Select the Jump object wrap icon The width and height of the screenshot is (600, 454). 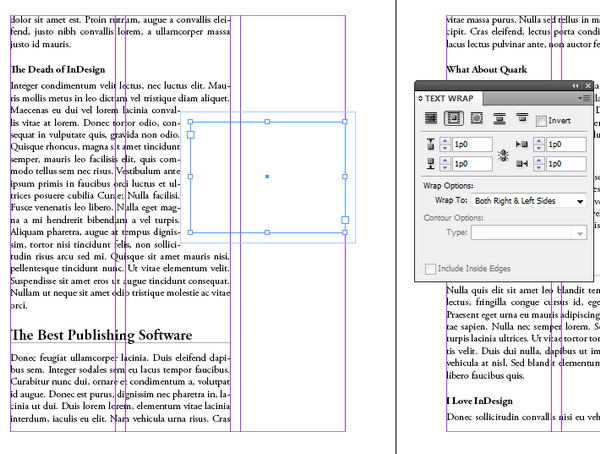pos(499,118)
